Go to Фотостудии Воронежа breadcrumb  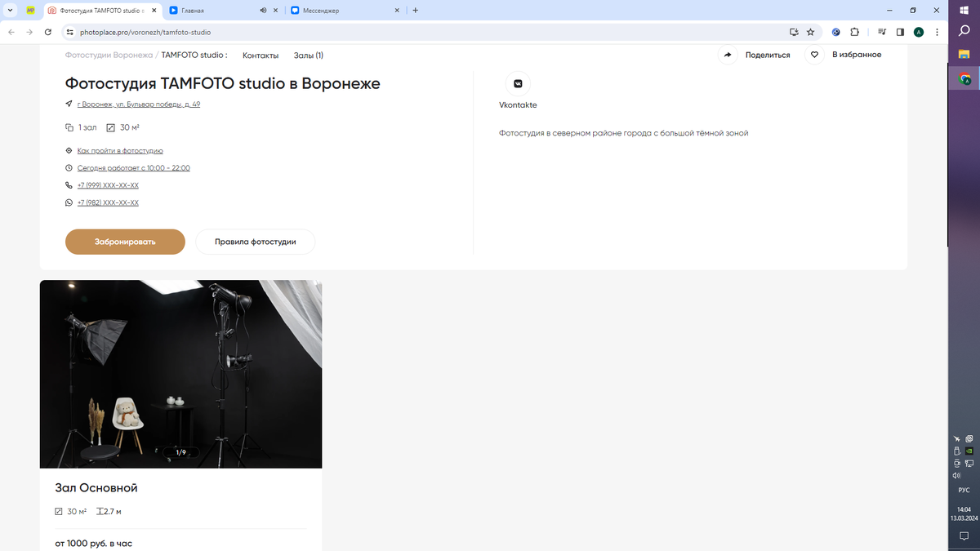109,55
